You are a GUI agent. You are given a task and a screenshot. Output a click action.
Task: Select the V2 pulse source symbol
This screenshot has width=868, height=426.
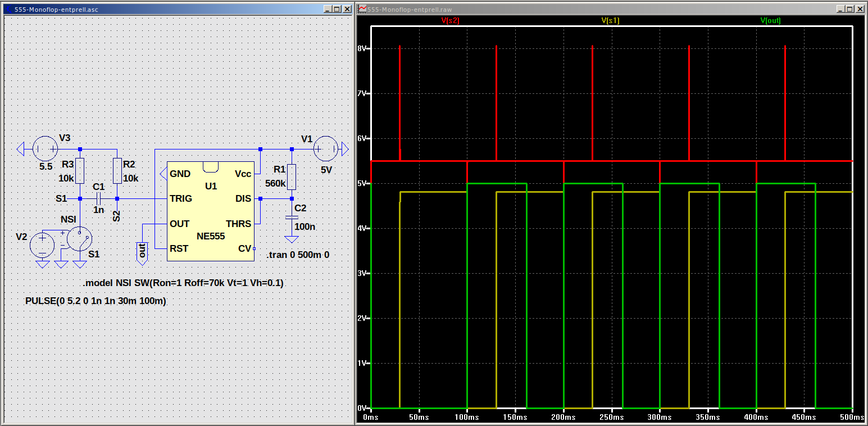click(42, 245)
